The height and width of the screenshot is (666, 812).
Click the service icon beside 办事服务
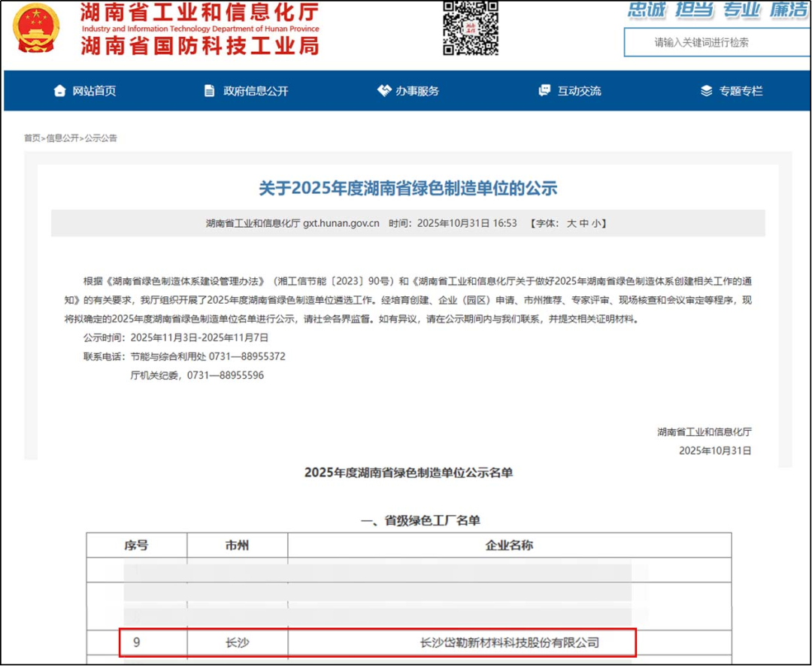383,90
